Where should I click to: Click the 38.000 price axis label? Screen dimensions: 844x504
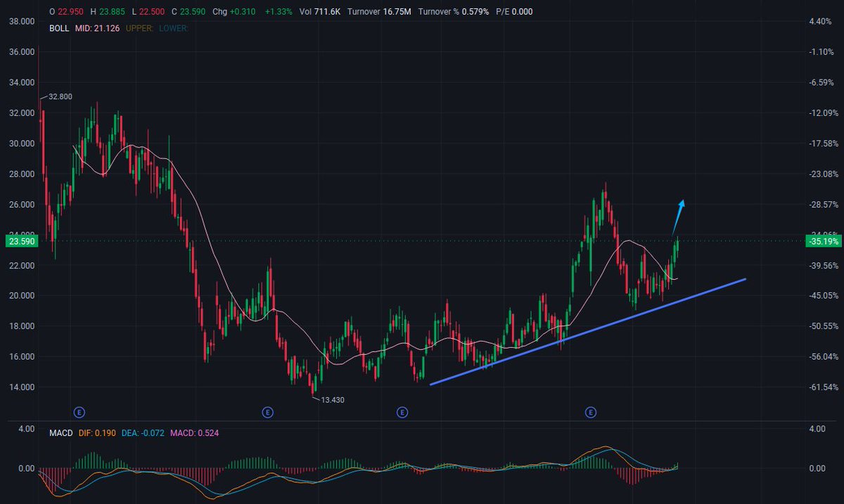pyautogui.click(x=22, y=21)
